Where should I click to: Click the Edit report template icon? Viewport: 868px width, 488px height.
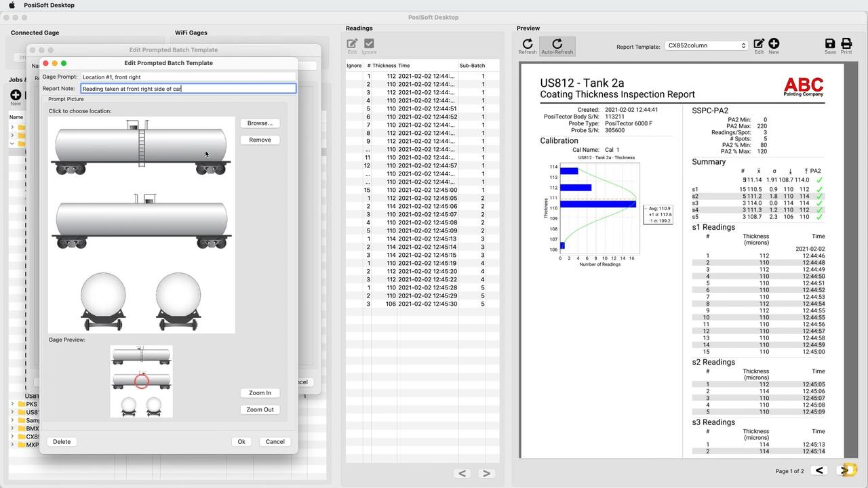759,45
